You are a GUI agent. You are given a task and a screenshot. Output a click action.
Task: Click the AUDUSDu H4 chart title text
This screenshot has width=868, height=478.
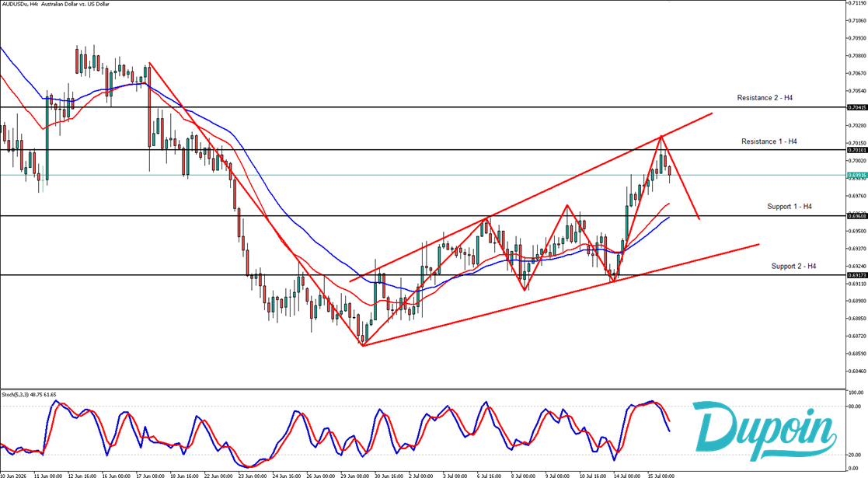click(55, 4)
